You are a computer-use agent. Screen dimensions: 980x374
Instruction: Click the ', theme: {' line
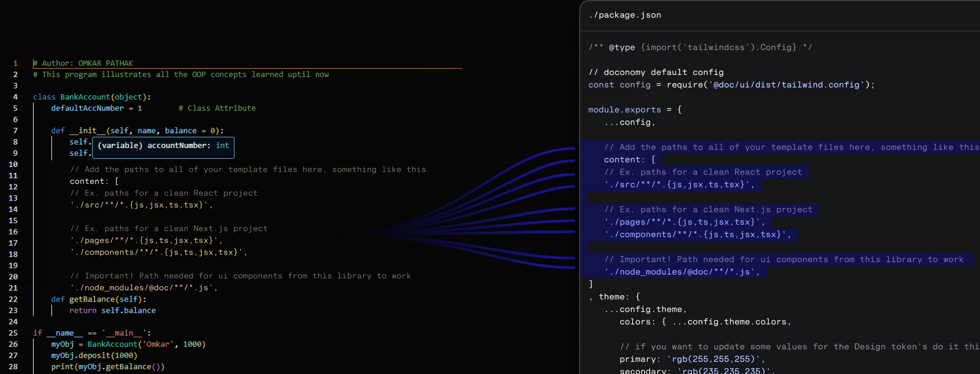tap(614, 297)
